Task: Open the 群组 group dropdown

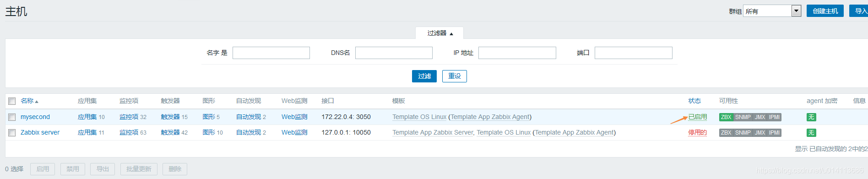Action: point(772,11)
